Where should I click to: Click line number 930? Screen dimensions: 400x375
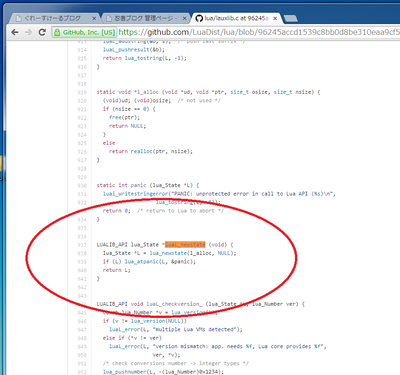82,186
